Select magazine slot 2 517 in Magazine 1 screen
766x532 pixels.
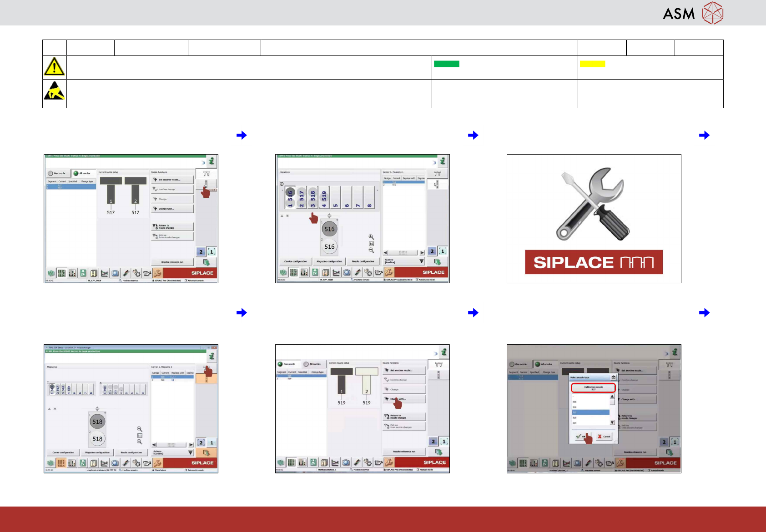click(x=302, y=198)
